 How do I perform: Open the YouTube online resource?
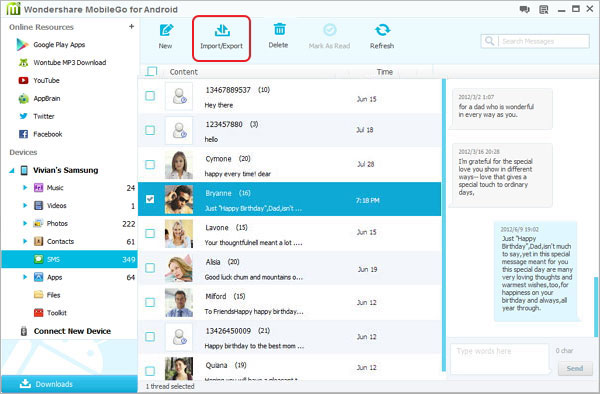point(39,80)
